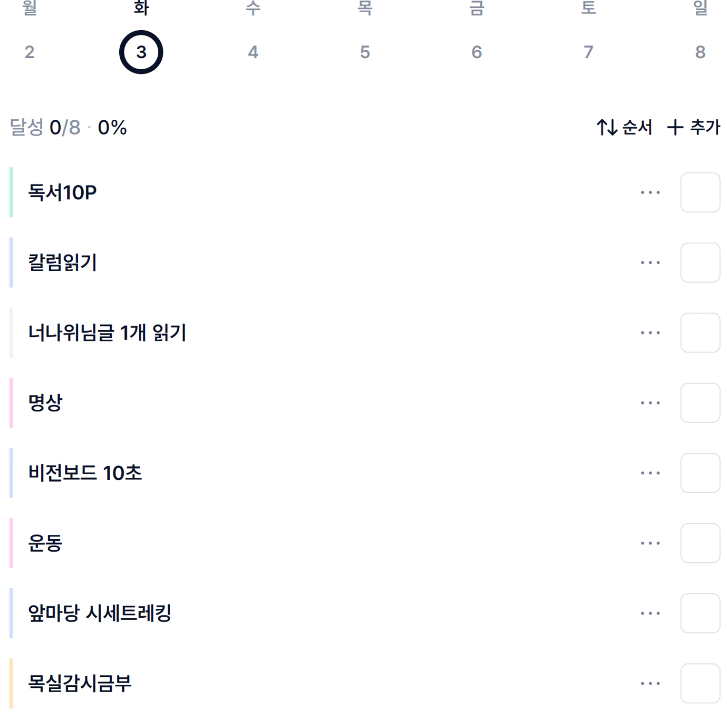This screenshot has width=727, height=728.
Task: Select Wednesday the 4th
Action: coord(253,52)
